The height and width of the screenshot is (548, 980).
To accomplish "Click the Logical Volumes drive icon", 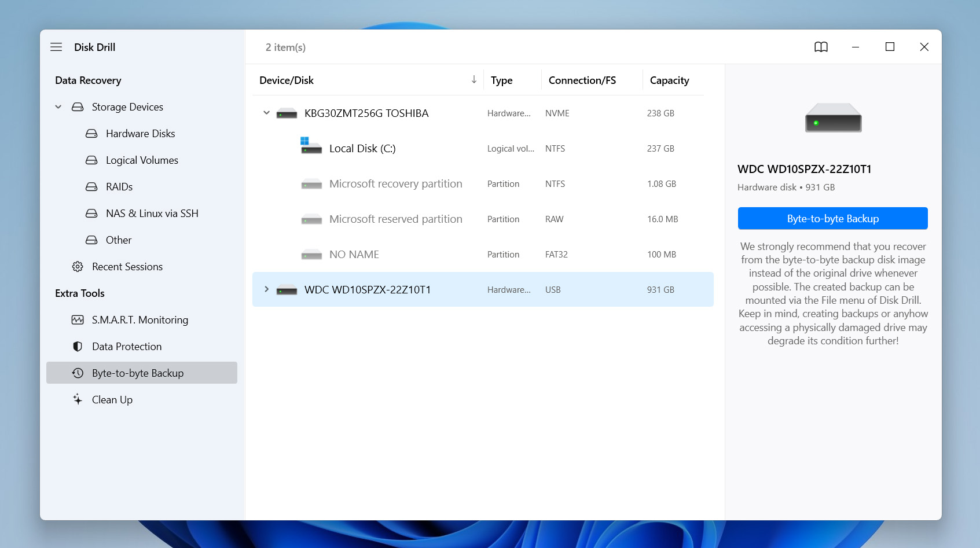I will tap(91, 160).
